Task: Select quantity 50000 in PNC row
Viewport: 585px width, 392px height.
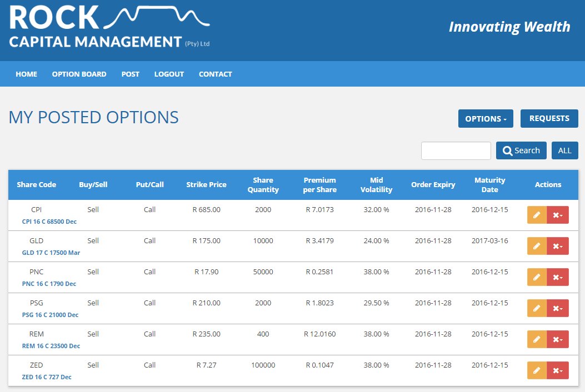Action: [263, 272]
